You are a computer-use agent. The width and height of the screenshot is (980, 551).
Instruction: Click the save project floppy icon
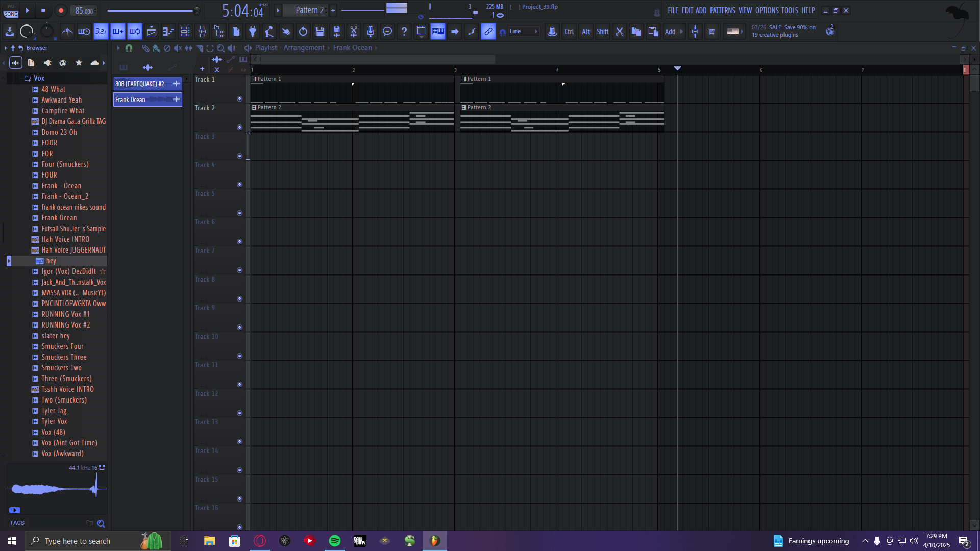[x=320, y=32]
